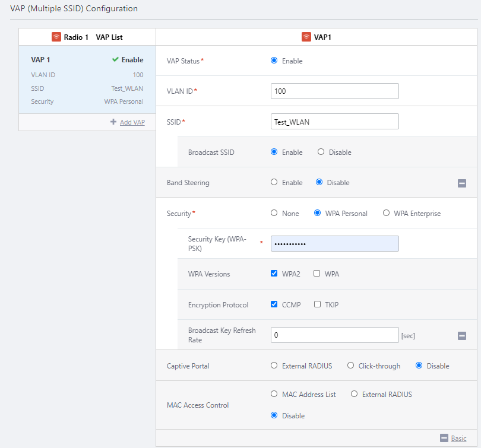Screen dimensions: 481x448
Task: Enable the TKIP encryption checkbox
Action: coord(317,304)
